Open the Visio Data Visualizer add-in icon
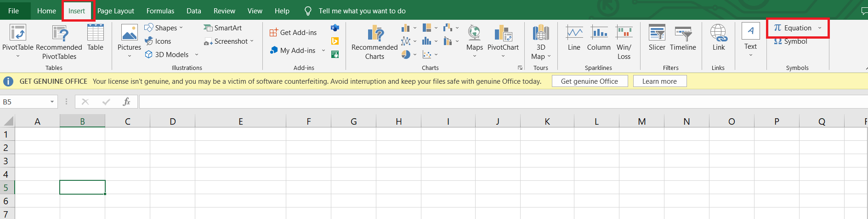This screenshot has width=868, height=219. pos(335,28)
